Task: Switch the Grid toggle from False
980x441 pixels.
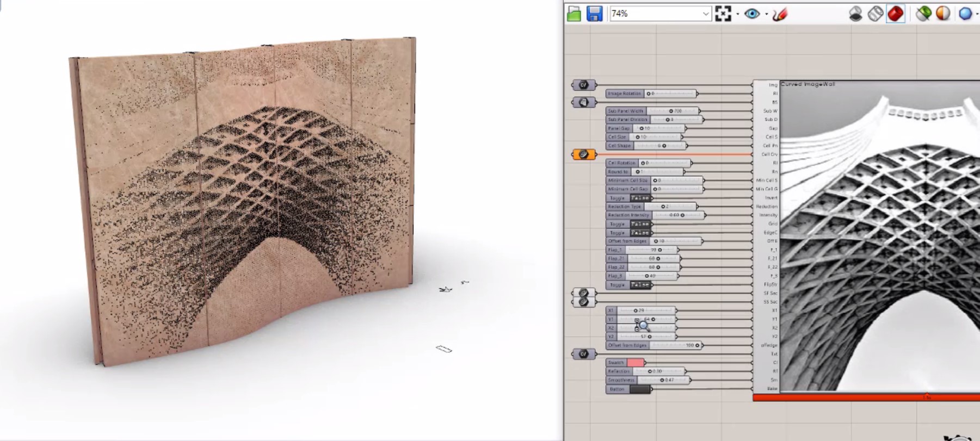Action: 640,224
